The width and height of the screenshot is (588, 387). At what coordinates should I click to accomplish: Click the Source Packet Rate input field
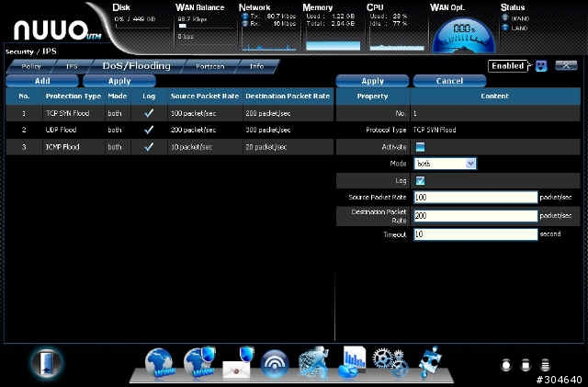click(476, 197)
